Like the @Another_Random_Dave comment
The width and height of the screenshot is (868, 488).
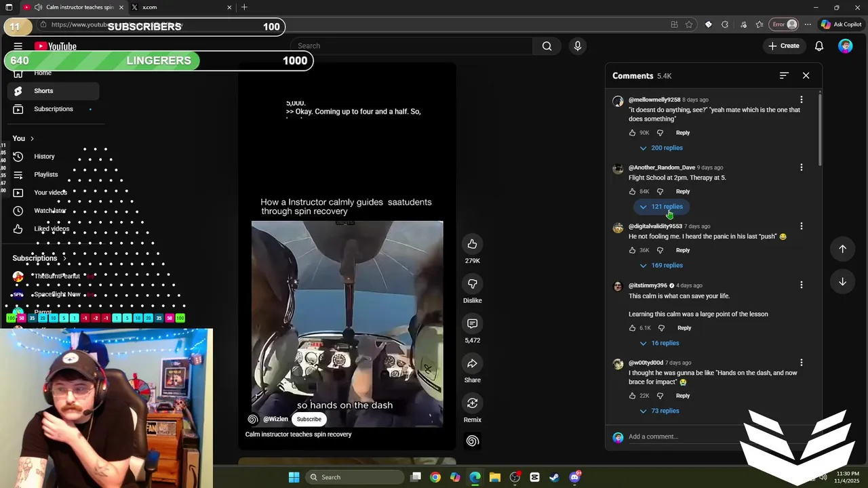coord(633,192)
